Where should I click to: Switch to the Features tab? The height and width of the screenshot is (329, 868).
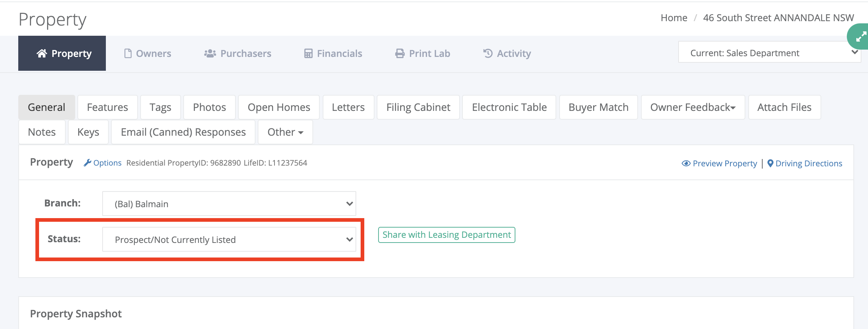click(x=107, y=107)
